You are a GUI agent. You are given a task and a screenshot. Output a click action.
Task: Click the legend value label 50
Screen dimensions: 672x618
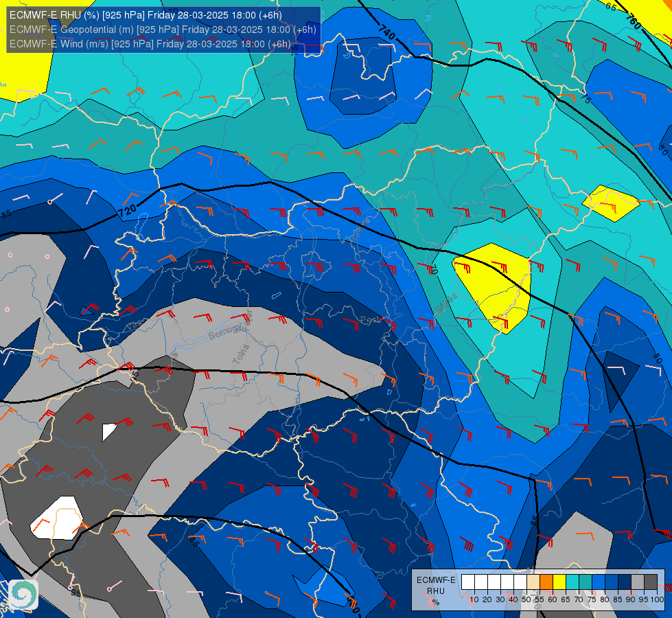click(x=526, y=599)
